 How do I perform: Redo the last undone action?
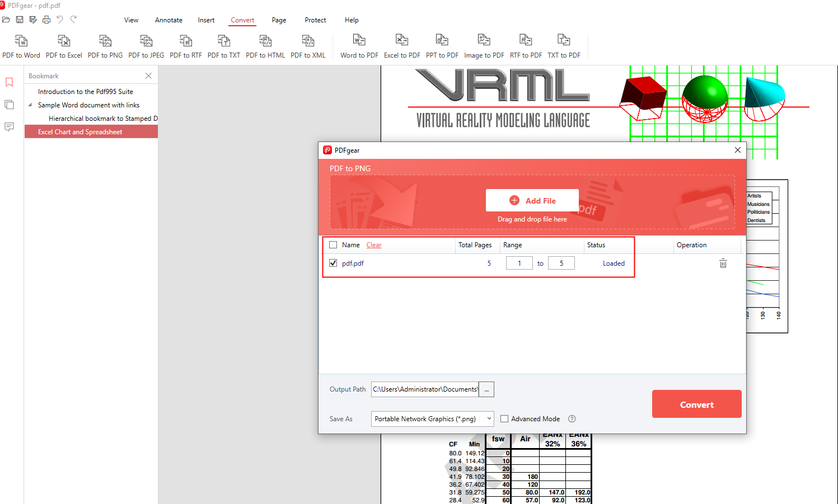(73, 20)
